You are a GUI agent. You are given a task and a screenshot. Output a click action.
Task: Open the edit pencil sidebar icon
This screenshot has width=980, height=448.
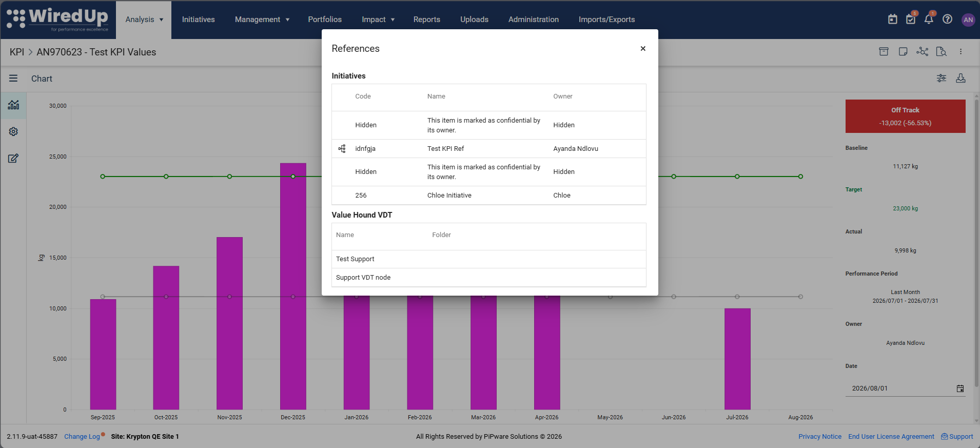(13, 158)
